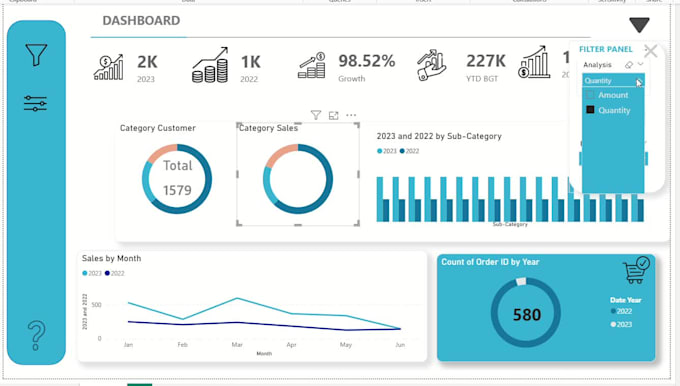Click the 227K YTD BGT value
The height and width of the screenshot is (386, 680).
tap(486, 61)
